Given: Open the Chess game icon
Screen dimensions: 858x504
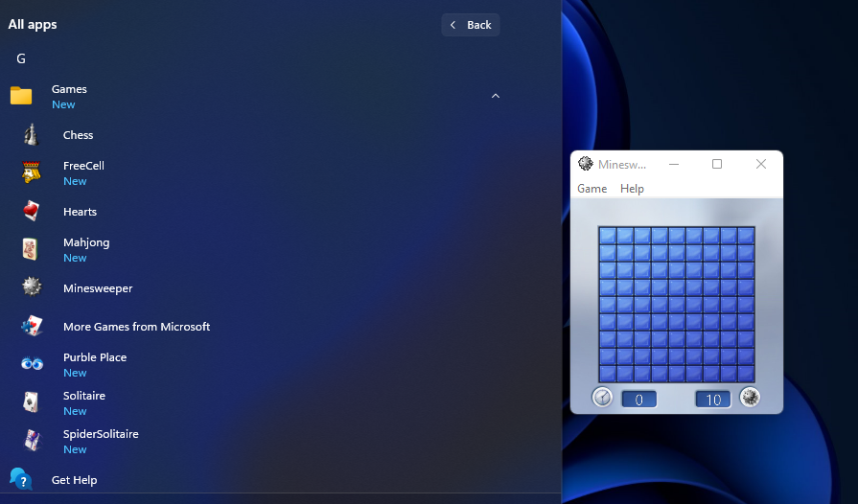Looking at the screenshot, I should tap(32, 135).
